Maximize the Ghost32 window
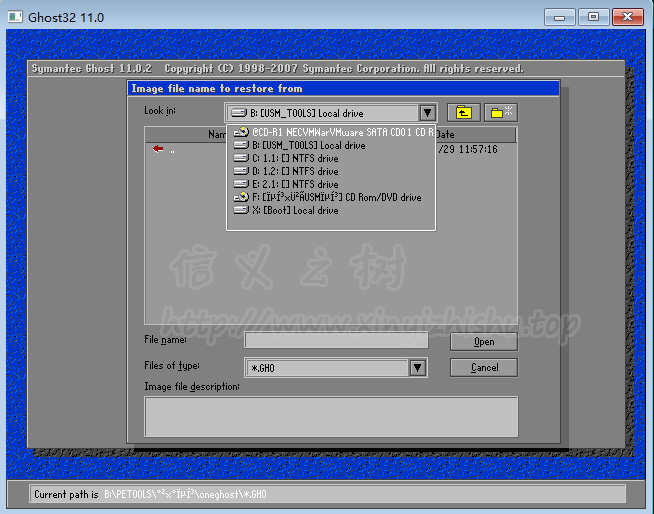The height and width of the screenshot is (514, 654). pos(594,17)
